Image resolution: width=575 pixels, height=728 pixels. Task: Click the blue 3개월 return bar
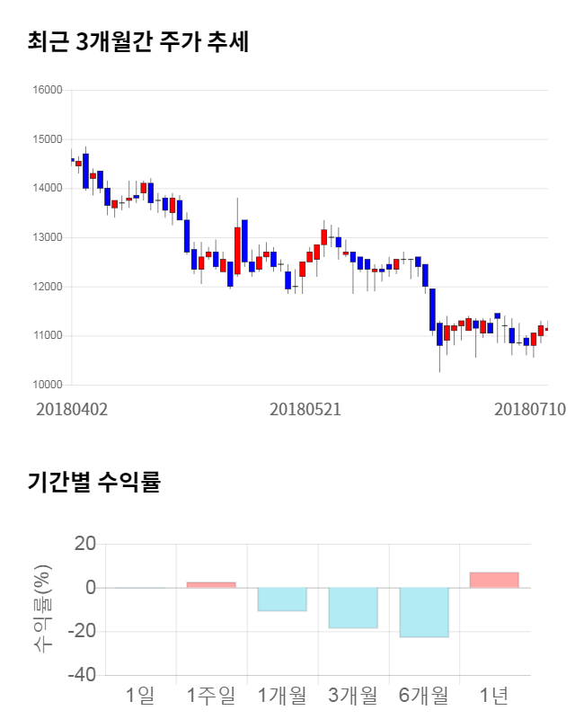click(353, 608)
